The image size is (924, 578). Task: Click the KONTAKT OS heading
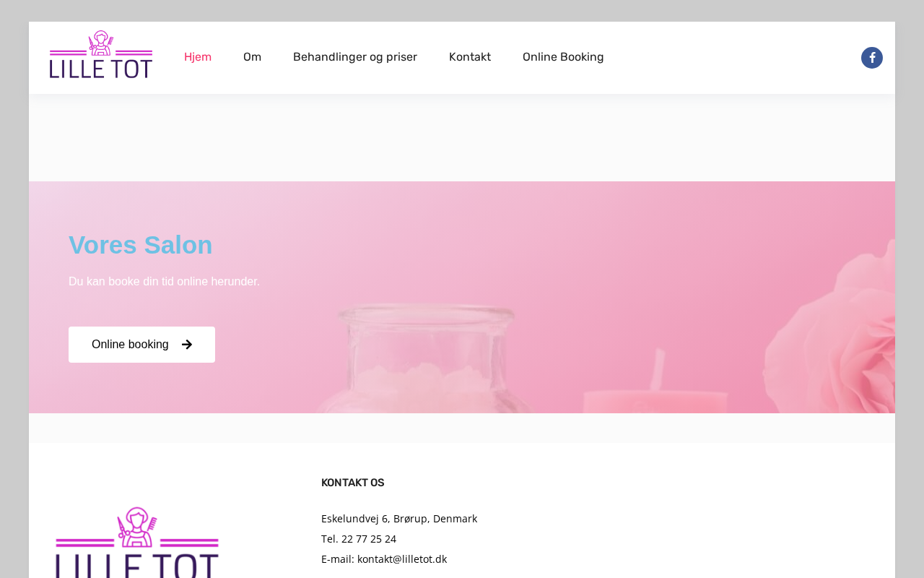coord(353,483)
